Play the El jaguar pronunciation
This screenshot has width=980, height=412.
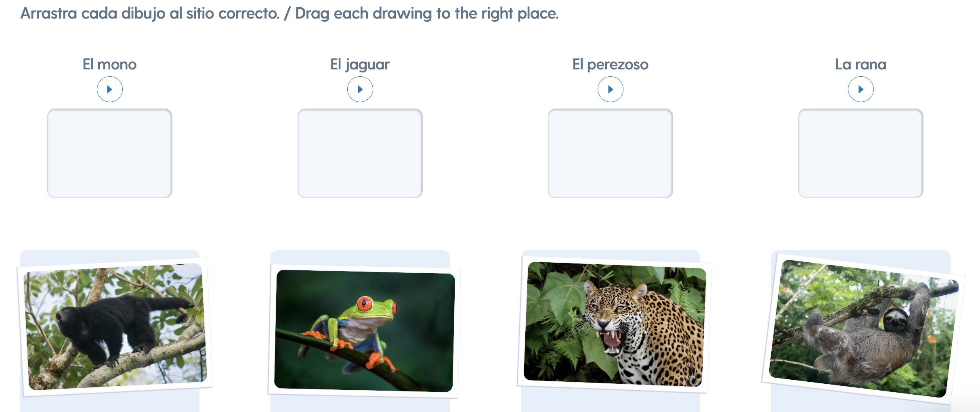point(360,89)
